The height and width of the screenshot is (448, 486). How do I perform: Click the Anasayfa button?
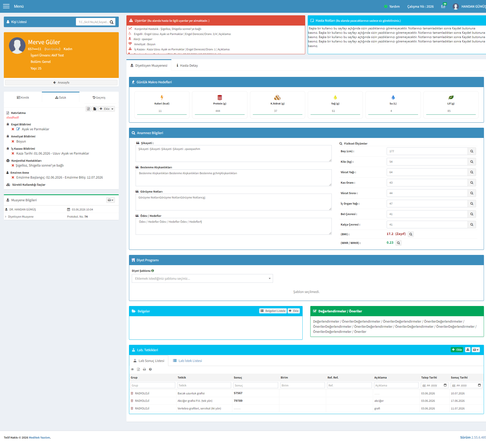coord(61,82)
